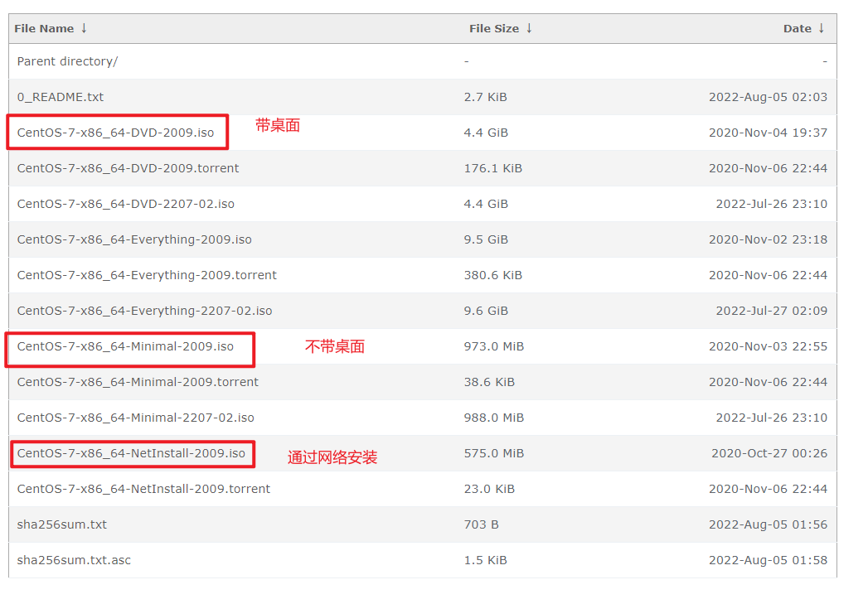This screenshot has width=868, height=604.
Task: Open the sha256sum.txt checksum file
Action: (x=62, y=524)
